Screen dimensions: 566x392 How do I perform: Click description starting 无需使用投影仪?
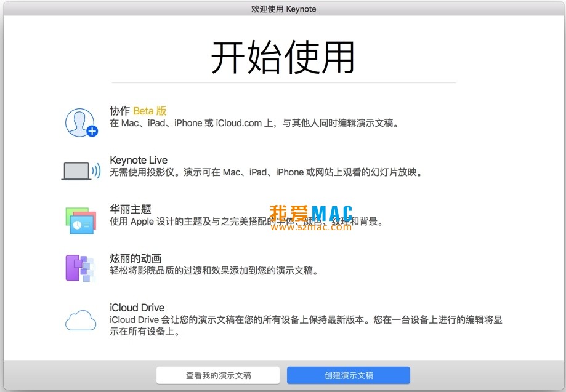pyautogui.click(x=267, y=172)
